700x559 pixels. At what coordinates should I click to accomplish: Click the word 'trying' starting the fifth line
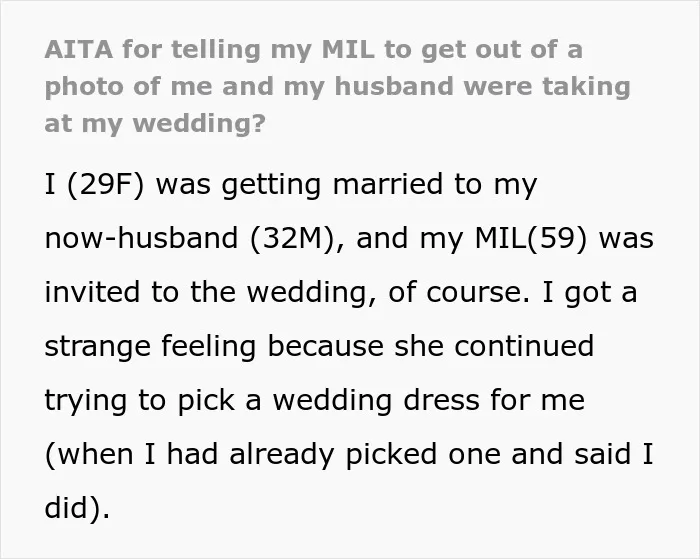pos(86,401)
